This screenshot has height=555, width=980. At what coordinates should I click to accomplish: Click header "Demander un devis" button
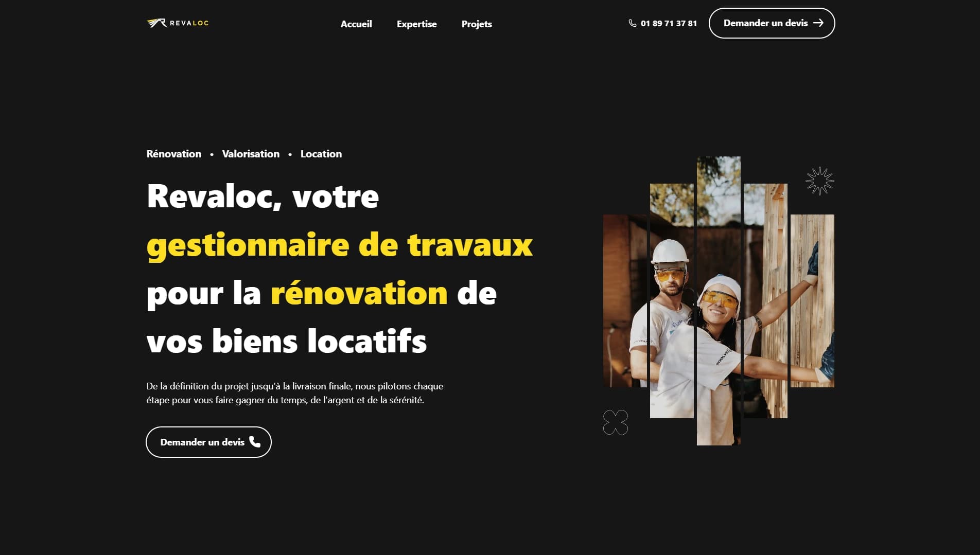click(772, 23)
